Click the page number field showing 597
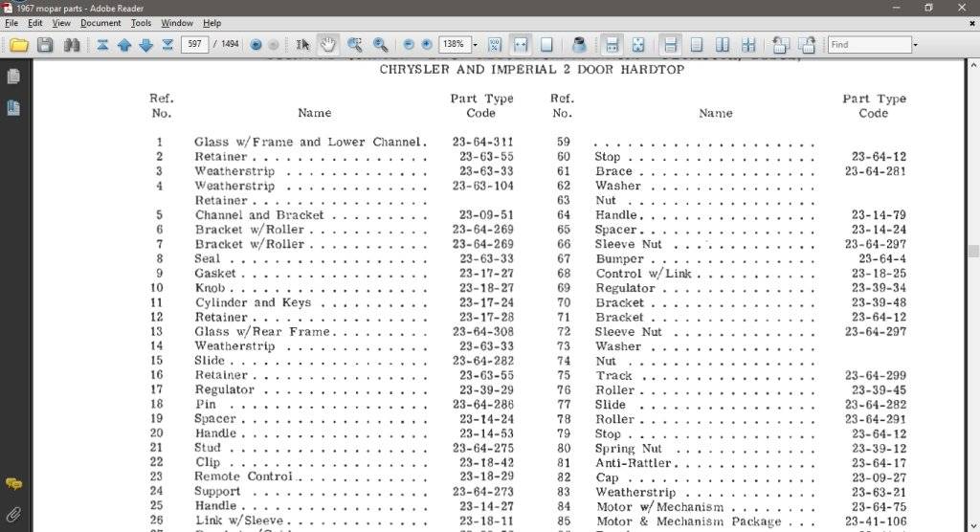Viewport: 980px width, 532px height. (195, 45)
